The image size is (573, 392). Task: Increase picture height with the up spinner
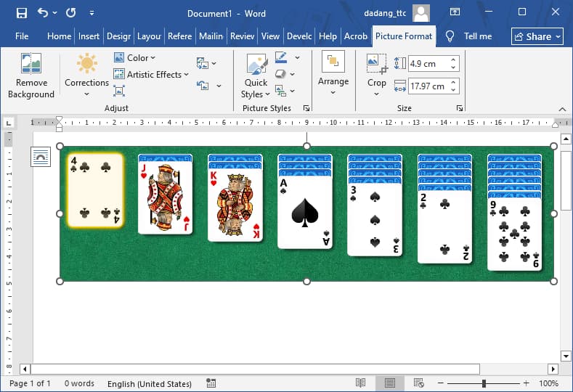(453, 60)
